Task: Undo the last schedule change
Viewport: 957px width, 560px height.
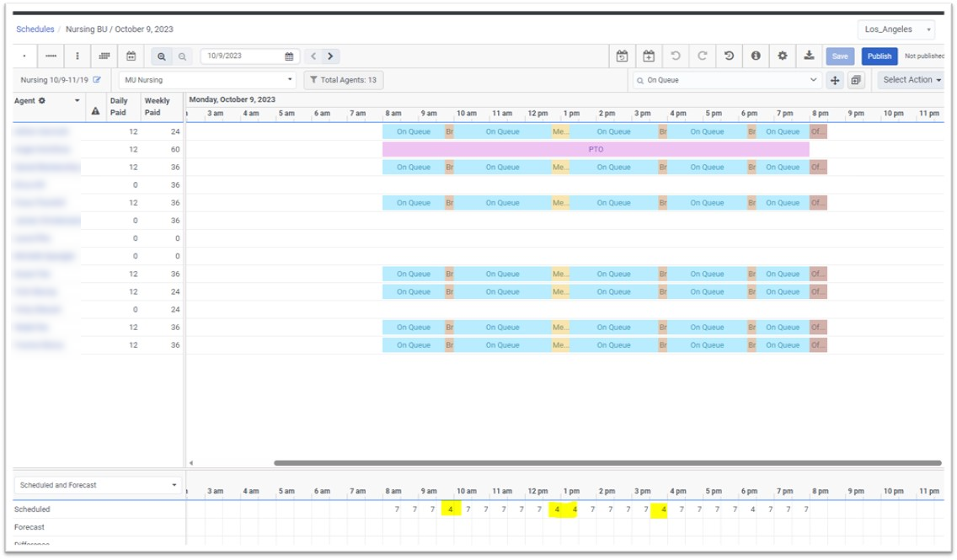Action: coord(676,56)
